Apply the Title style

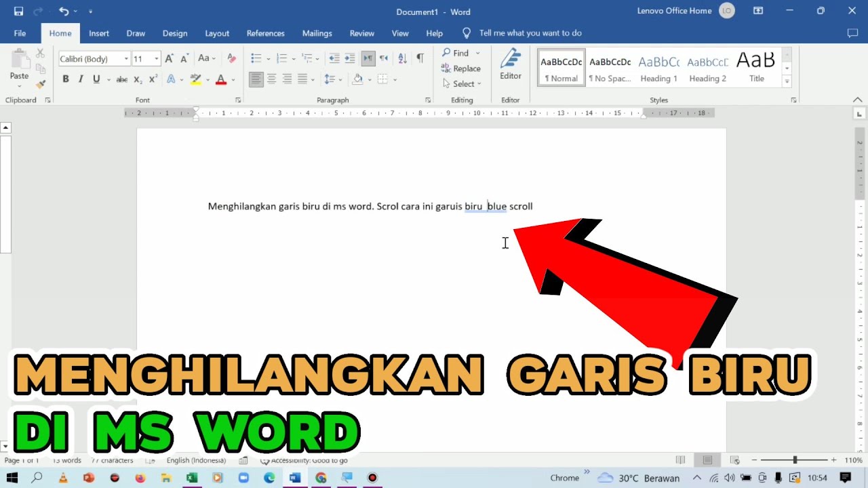click(x=757, y=68)
